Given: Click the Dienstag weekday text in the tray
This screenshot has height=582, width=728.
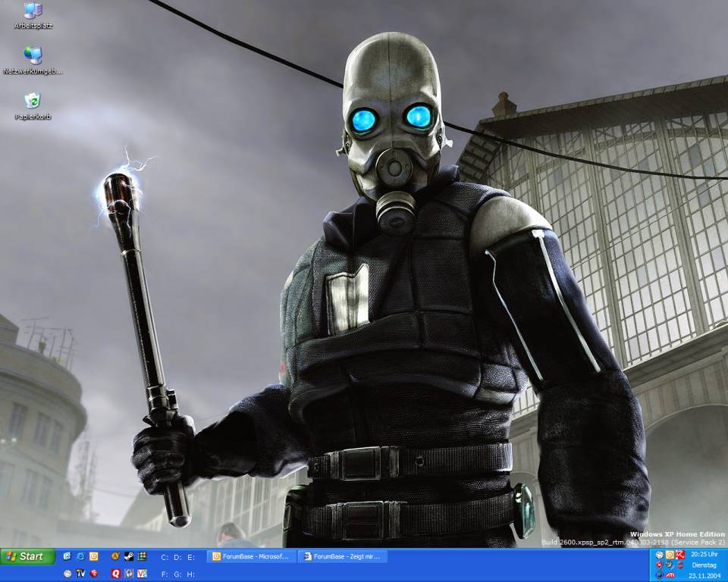Looking at the screenshot, I should (704, 565).
